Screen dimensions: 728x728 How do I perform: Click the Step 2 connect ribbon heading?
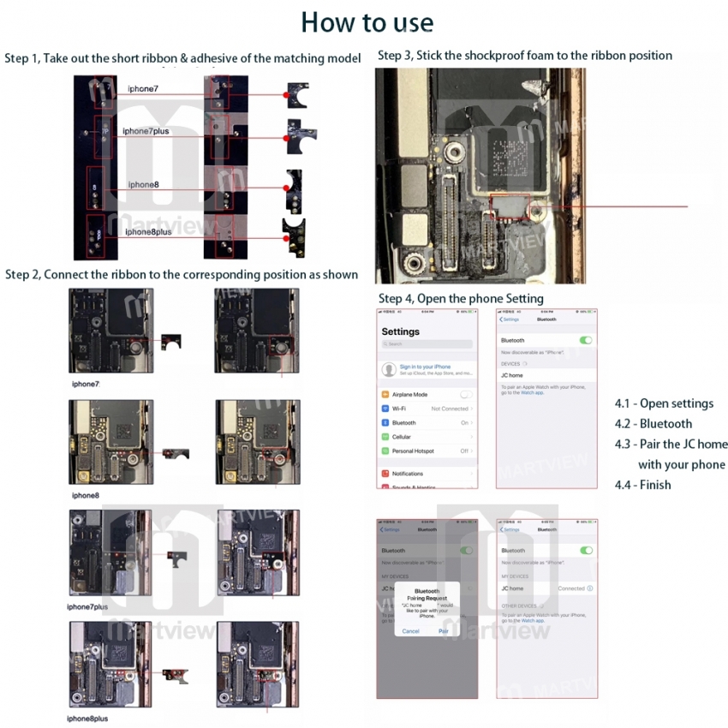tap(182, 274)
